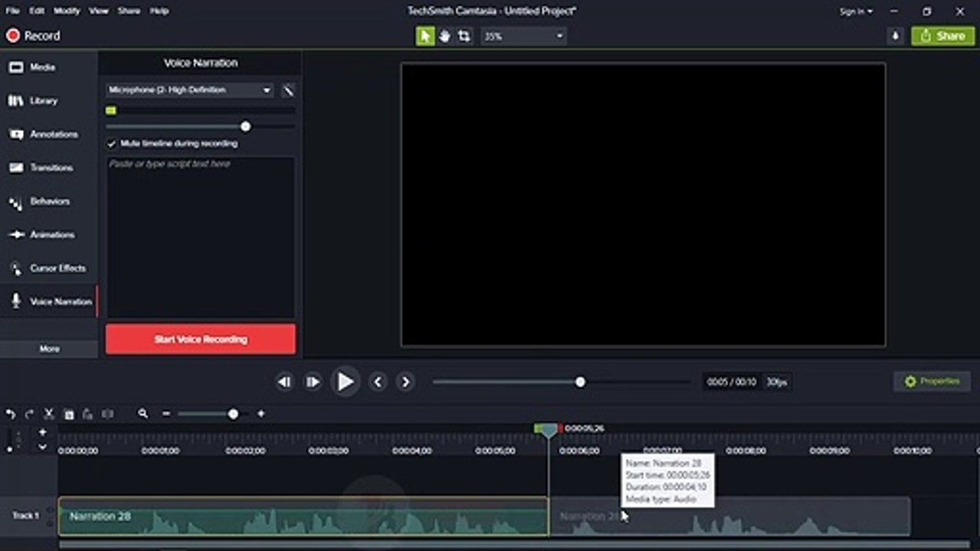Play the video
This screenshot has height=551, width=980.
point(345,381)
